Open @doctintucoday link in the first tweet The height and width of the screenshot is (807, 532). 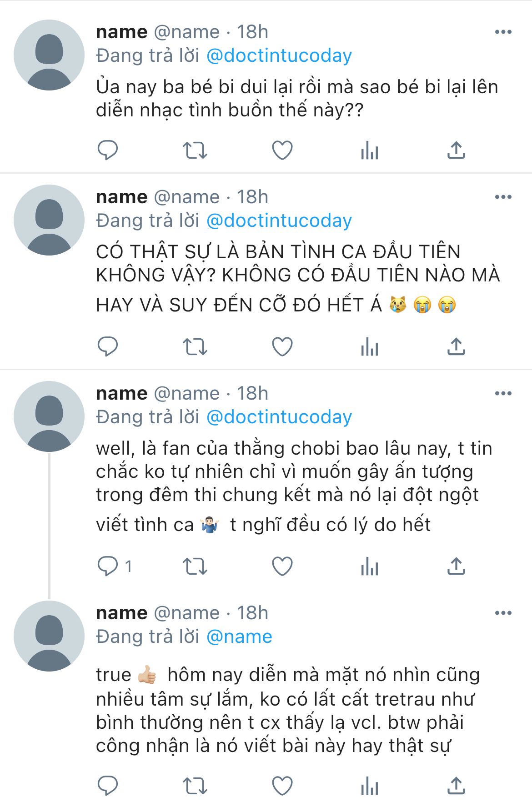click(x=279, y=55)
